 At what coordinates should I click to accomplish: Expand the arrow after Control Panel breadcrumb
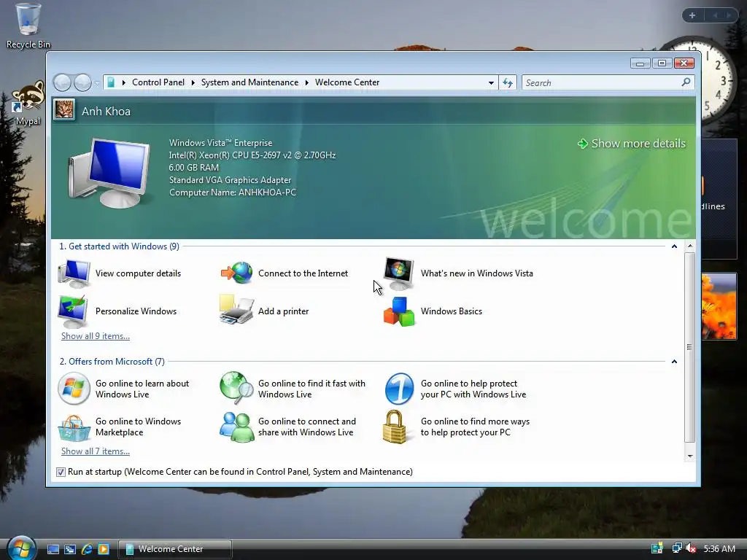click(x=193, y=82)
